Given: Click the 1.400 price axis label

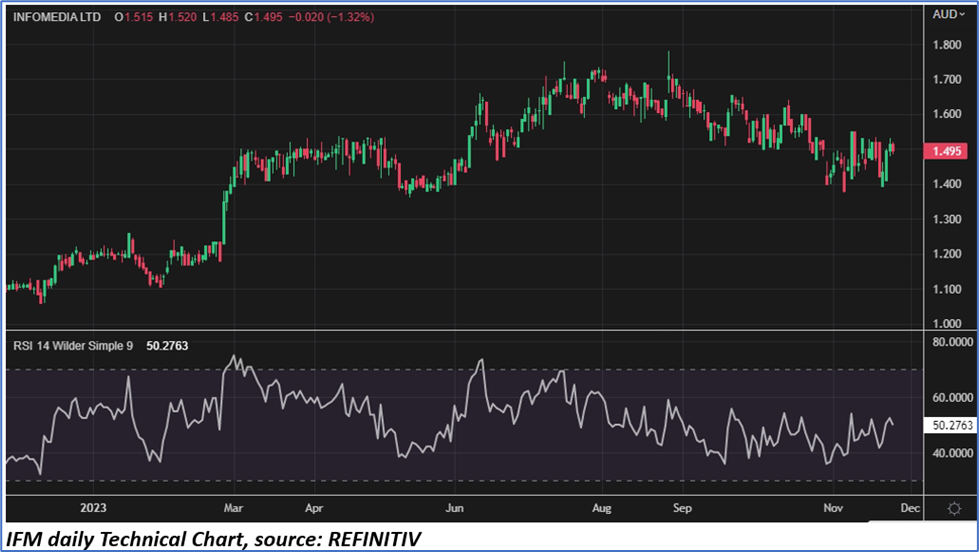Looking at the screenshot, I should click(x=947, y=184).
